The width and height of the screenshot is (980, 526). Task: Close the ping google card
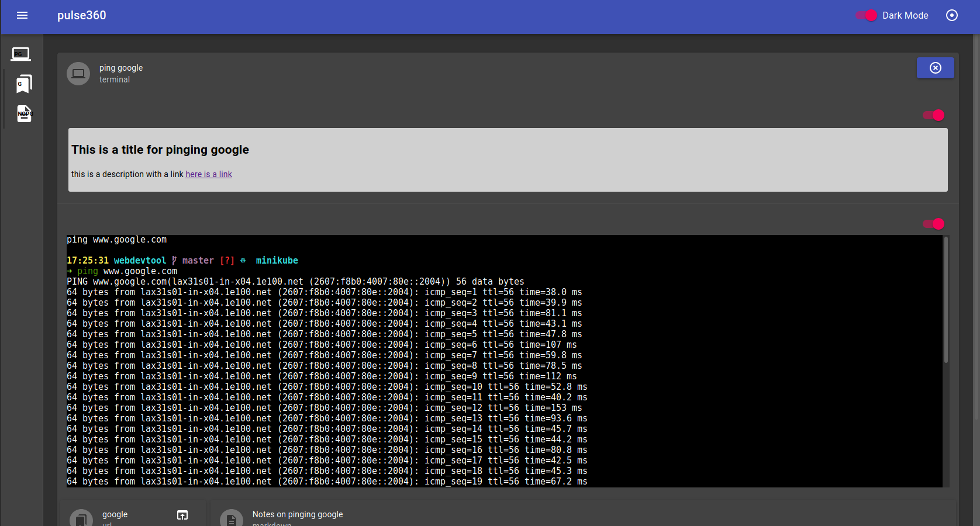click(936, 68)
